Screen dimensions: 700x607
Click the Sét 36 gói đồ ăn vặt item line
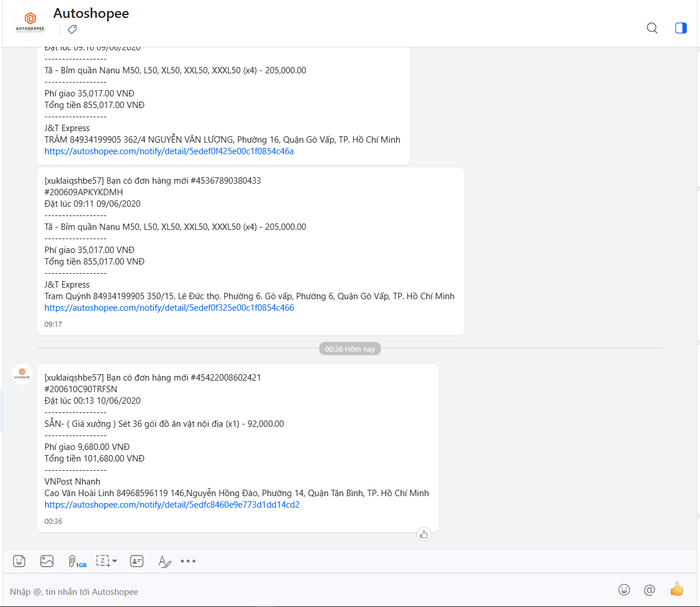click(x=164, y=424)
